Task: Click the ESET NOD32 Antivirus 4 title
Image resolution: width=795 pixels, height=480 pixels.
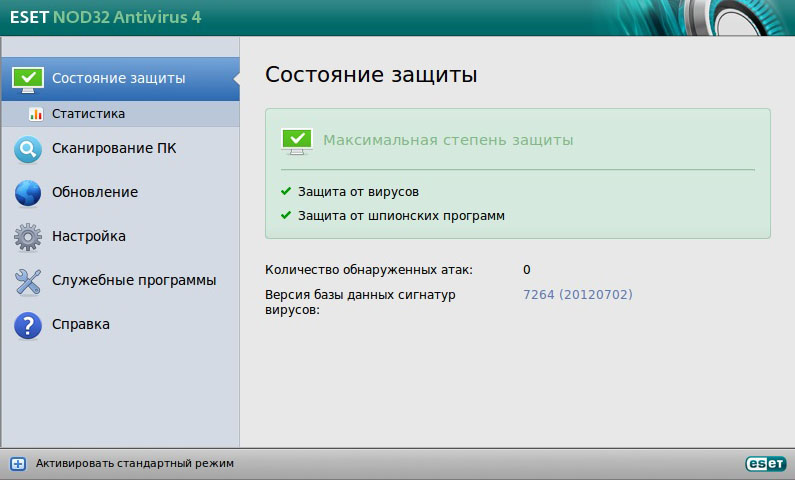Action: click(x=105, y=17)
